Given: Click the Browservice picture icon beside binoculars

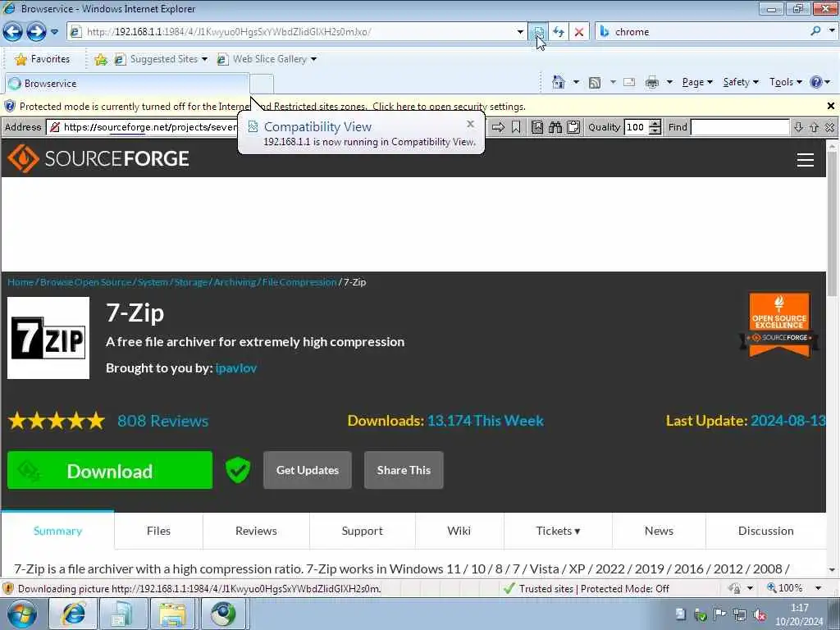Looking at the screenshot, I should click(537, 127).
